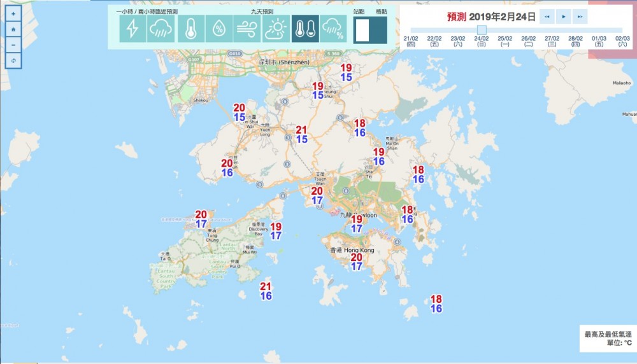The height and width of the screenshot is (364, 637).
Task: Click the 20/15 marker near Tin Shui Wai
Action: point(240,113)
